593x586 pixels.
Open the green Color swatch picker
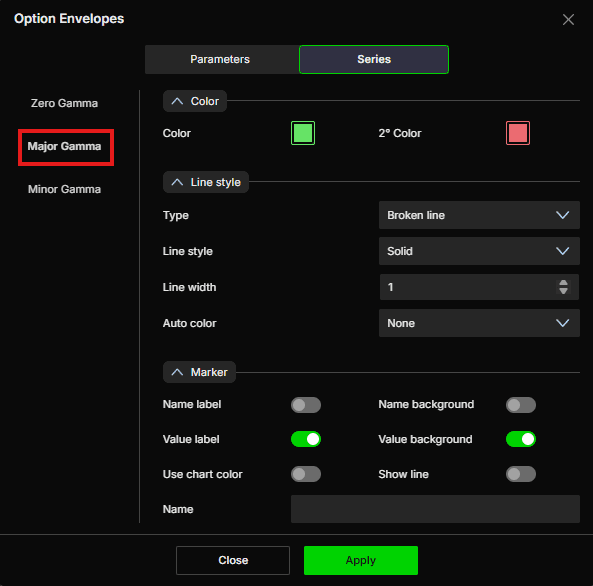click(303, 133)
